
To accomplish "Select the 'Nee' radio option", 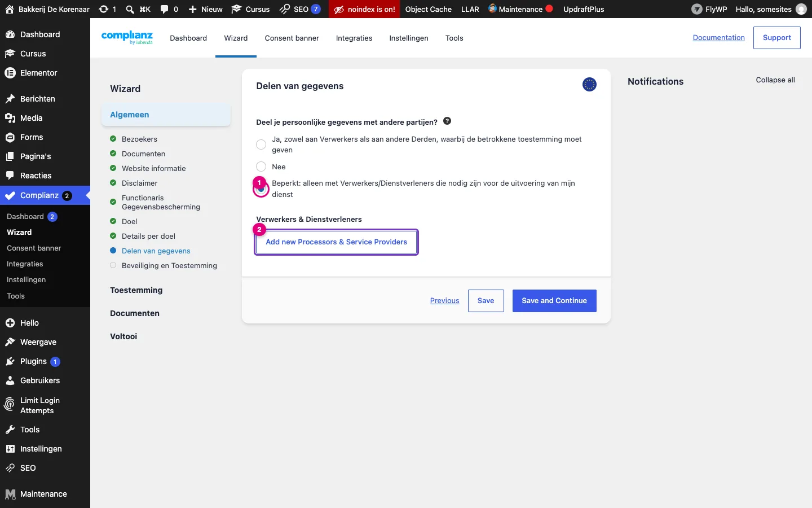I will 261,167.
